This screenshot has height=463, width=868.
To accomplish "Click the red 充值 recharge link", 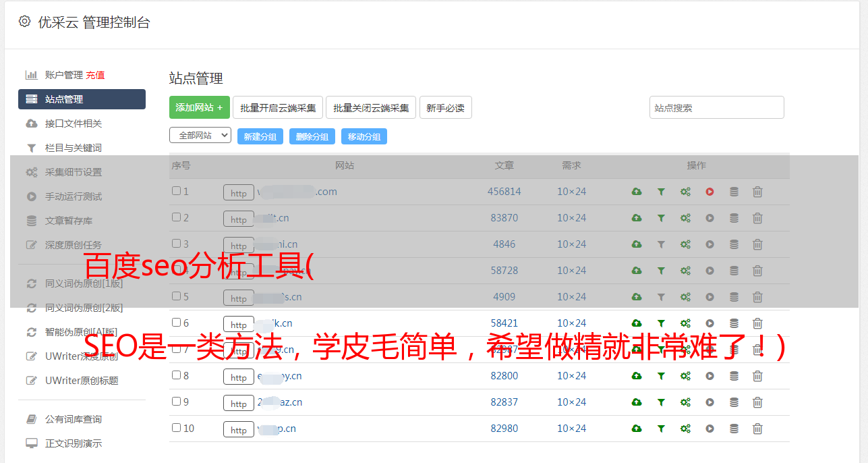I will click(95, 75).
